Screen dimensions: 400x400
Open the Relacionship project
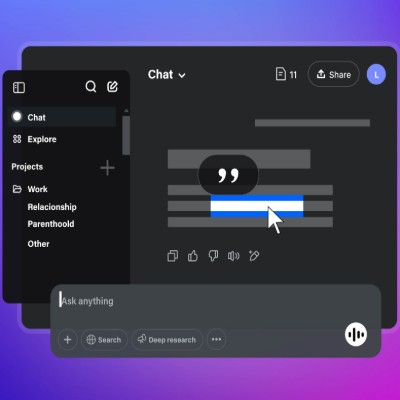52,207
